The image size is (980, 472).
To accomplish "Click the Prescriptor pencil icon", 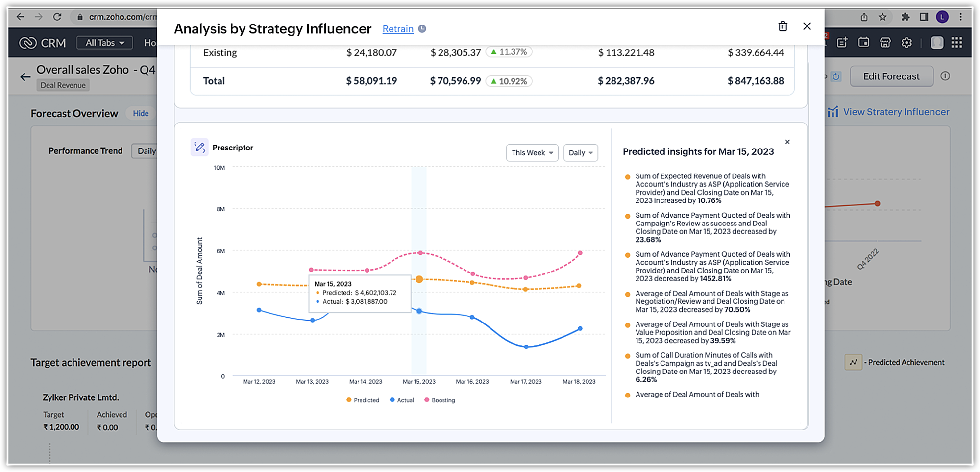I will click(x=199, y=147).
